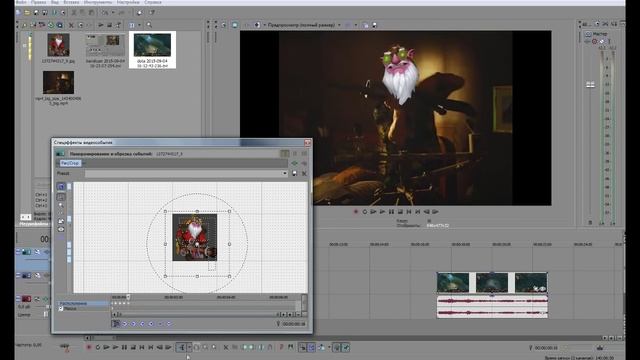This screenshot has height=360, width=640.
Task: Click the red audio track icon in track header
Action: click(27, 299)
